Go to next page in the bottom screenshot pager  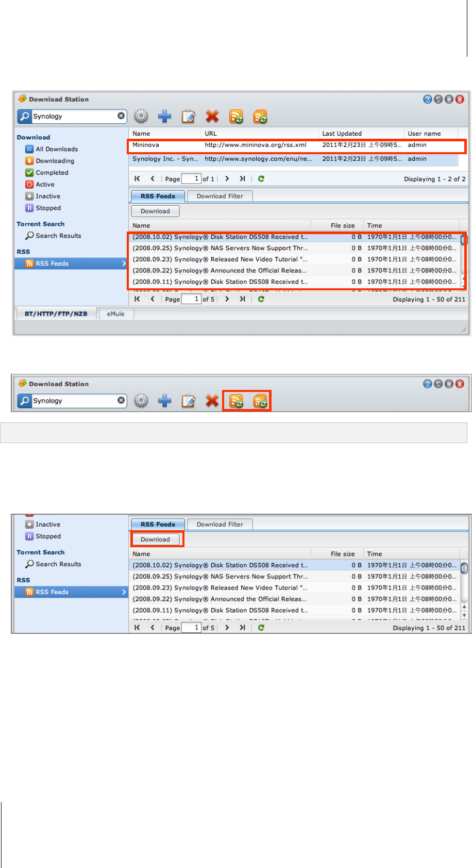click(227, 627)
